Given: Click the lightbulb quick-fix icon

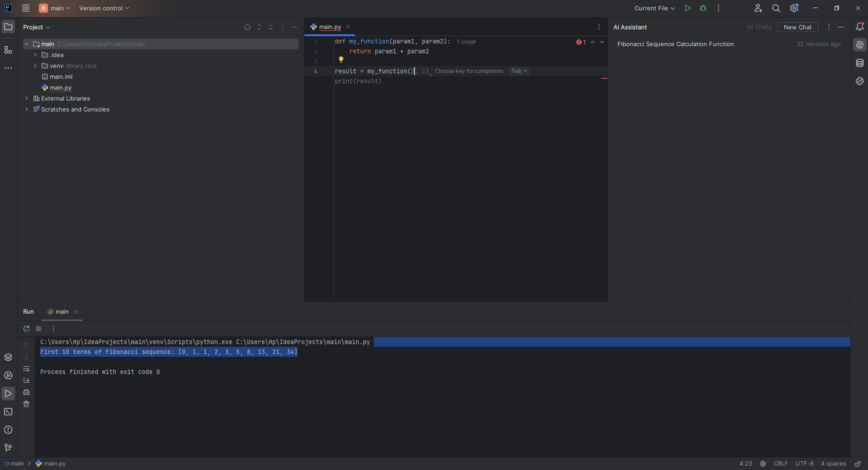Looking at the screenshot, I should tap(341, 60).
